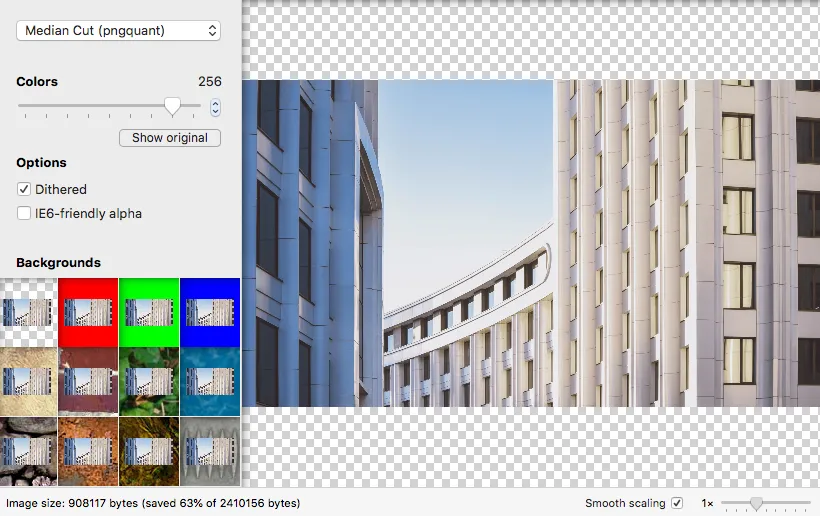Select the red background thumbnail
820x516 pixels.
[x=88, y=312]
